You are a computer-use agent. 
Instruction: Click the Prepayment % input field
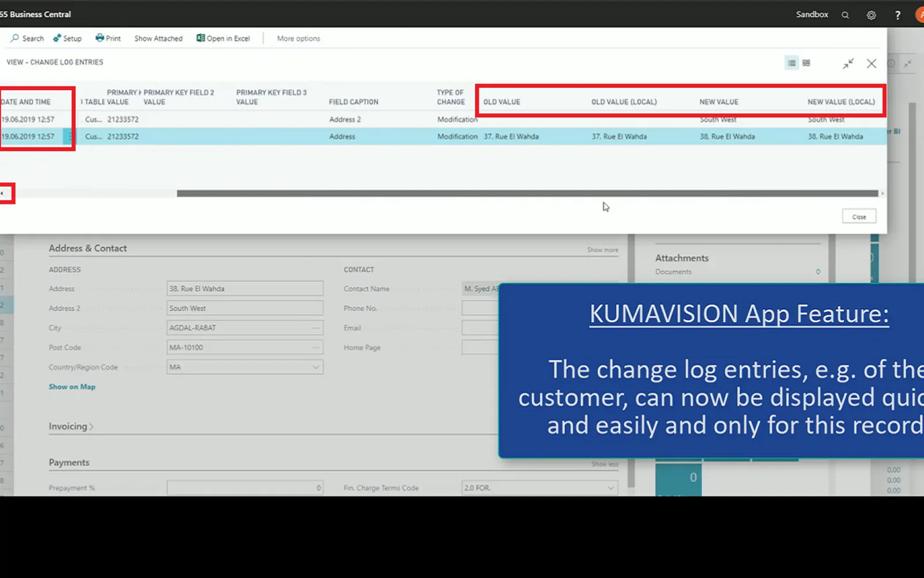pyautogui.click(x=245, y=488)
